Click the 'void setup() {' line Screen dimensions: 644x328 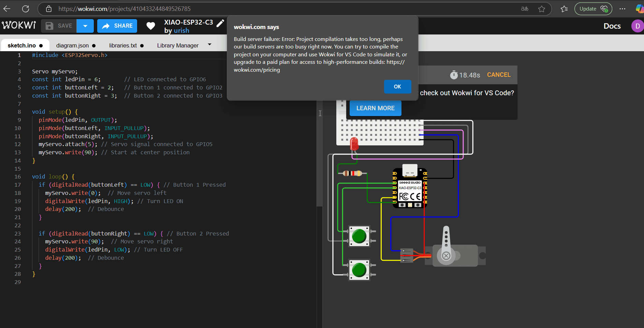pyautogui.click(x=55, y=112)
